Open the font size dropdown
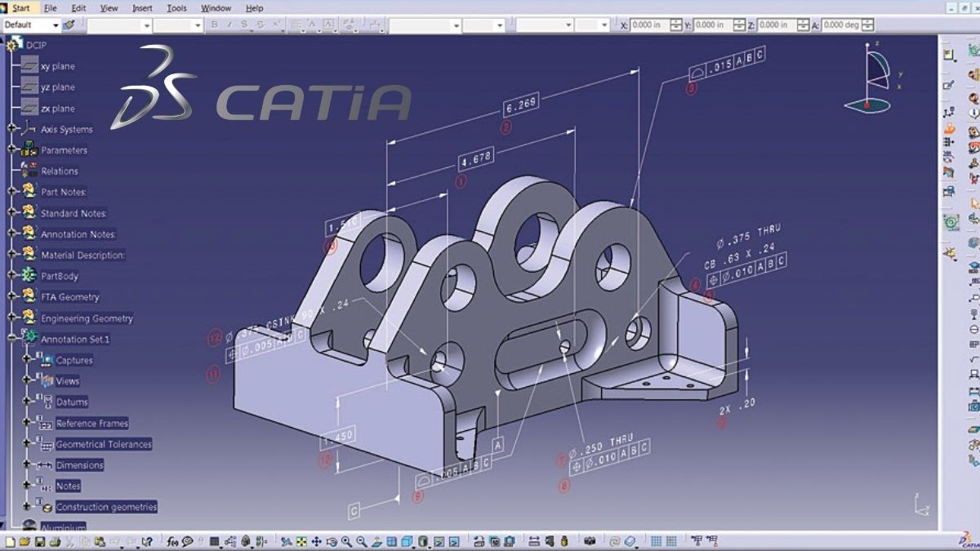The image size is (980, 551). pos(198,24)
